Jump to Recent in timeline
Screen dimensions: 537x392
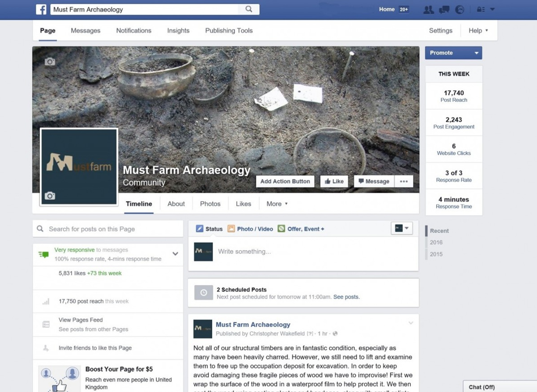point(439,231)
